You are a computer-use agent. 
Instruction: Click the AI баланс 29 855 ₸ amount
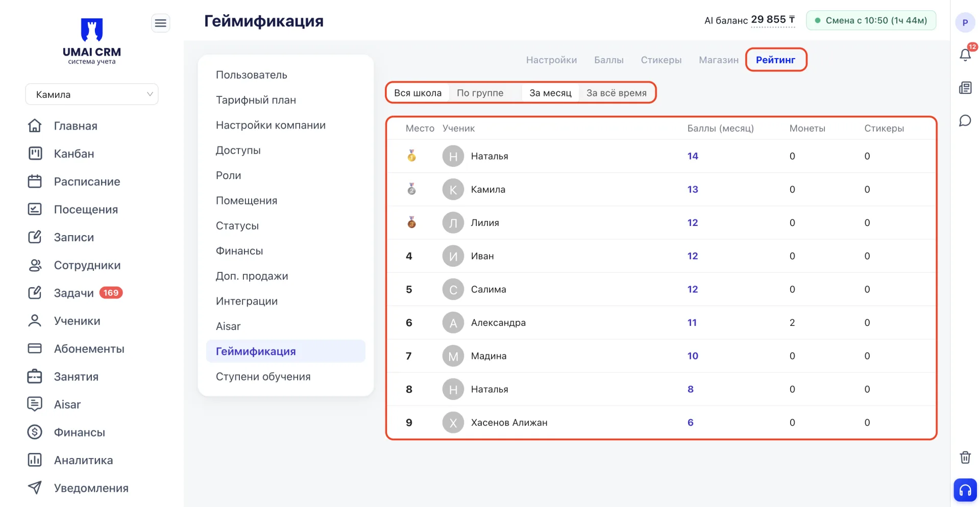(773, 20)
